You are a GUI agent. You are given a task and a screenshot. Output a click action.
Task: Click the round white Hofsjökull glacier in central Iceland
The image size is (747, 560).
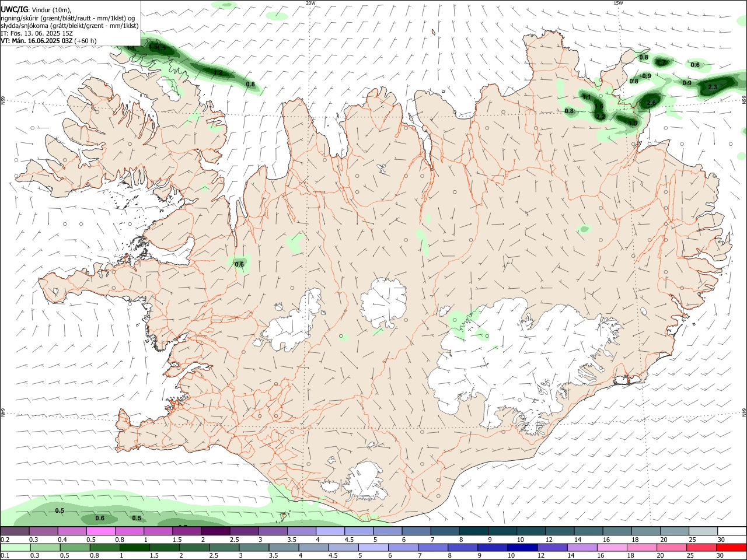tap(383, 302)
